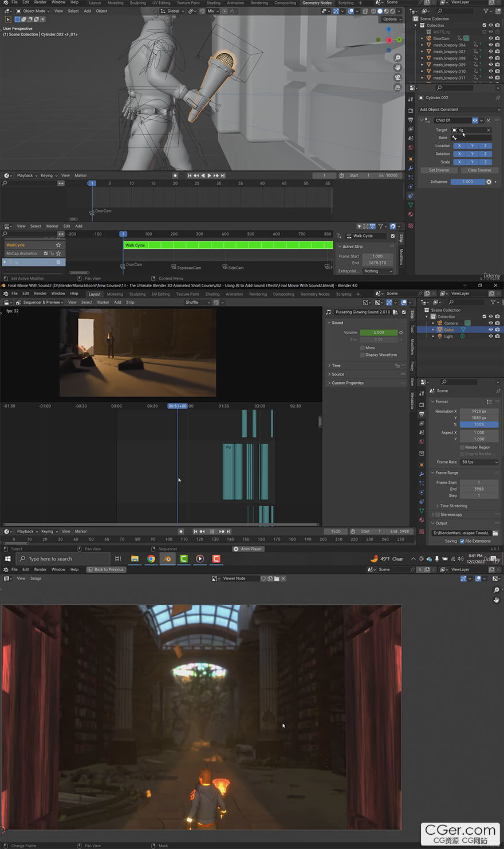Open the Sequencer & Preview view type dropdown
The width and height of the screenshot is (504, 849).
tap(41, 302)
